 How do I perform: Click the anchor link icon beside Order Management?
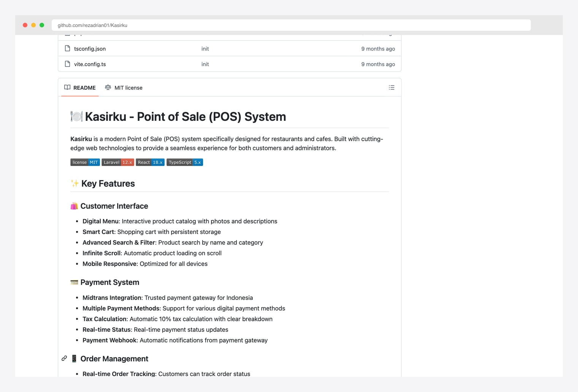pos(64,359)
